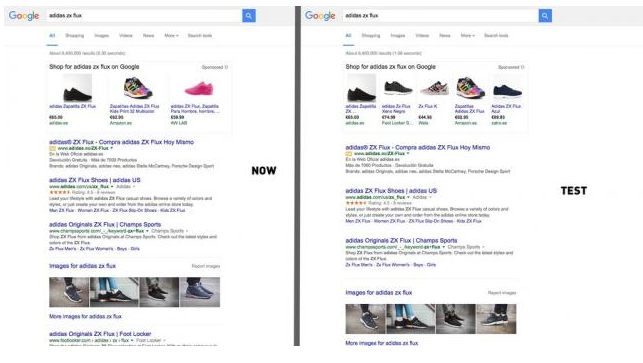Open Videos tab on TEST page
The image size is (643, 363).
[422, 36]
